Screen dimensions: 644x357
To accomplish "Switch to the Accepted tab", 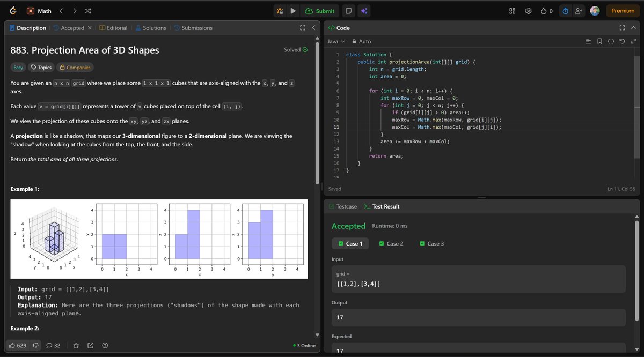I will (68, 28).
